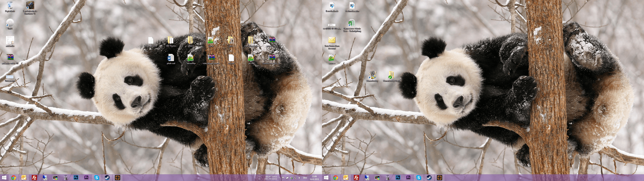Open Photoshop on right monitor taskbar

tap(398, 178)
